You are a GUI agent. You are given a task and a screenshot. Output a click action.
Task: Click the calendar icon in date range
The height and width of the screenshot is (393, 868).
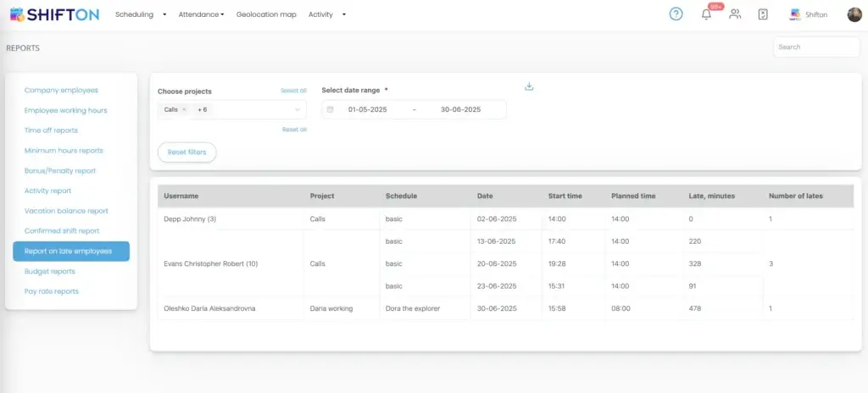[331, 110]
